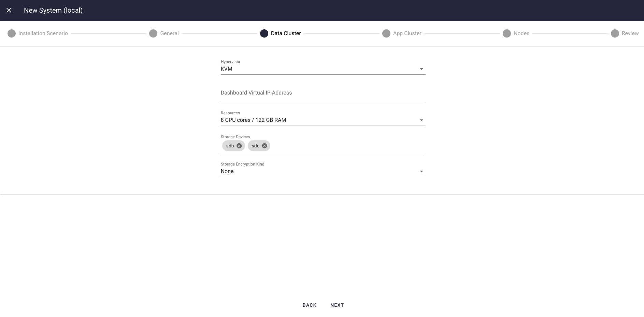Remove the sdc storage device chip
Viewport: 644px width, 317px height.
(264, 146)
